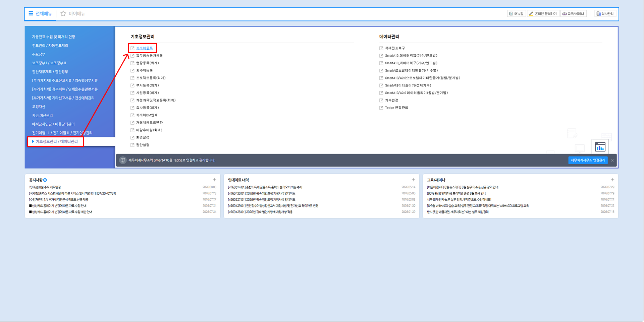Click launch icon beside 권한설정
The width and height of the screenshot is (644, 322).
click(132, 145)
